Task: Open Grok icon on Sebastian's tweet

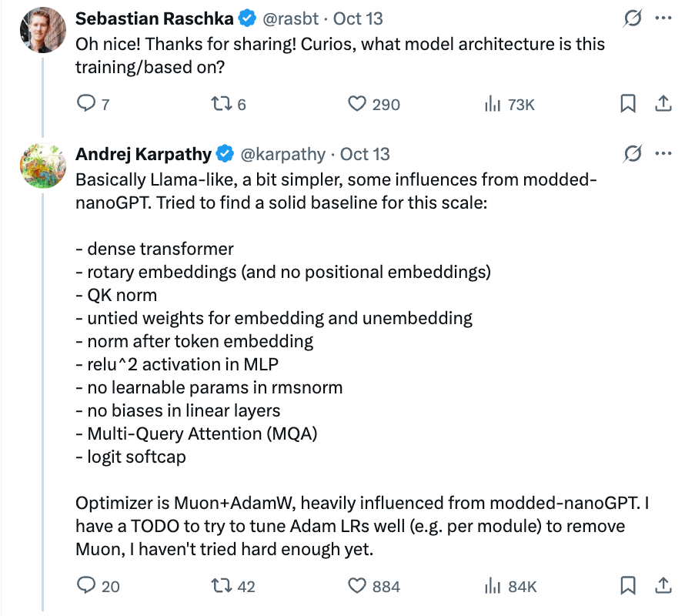Action: tap(632, 18)
